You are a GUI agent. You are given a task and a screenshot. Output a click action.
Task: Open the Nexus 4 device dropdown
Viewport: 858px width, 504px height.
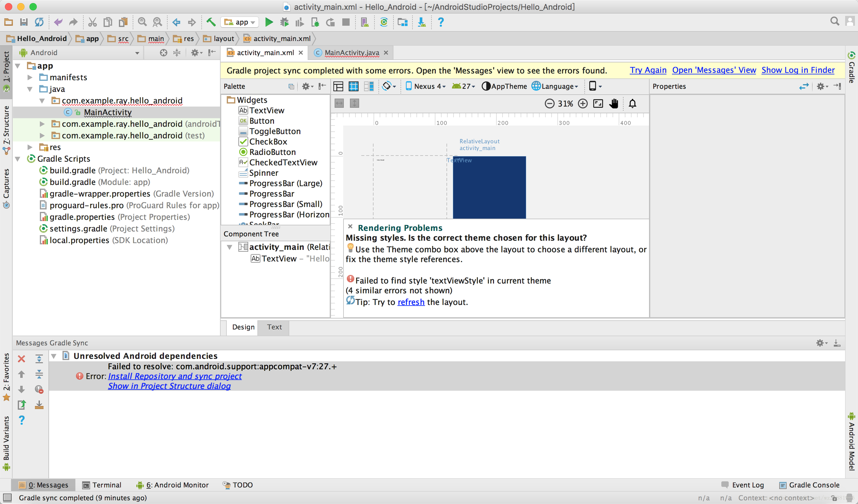(x=426, y=86)
